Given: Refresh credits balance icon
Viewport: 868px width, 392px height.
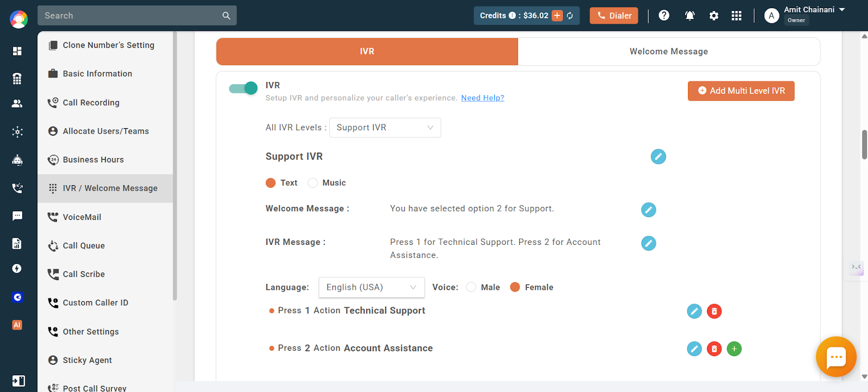Looking at the screenshot, I should (570, 16).
